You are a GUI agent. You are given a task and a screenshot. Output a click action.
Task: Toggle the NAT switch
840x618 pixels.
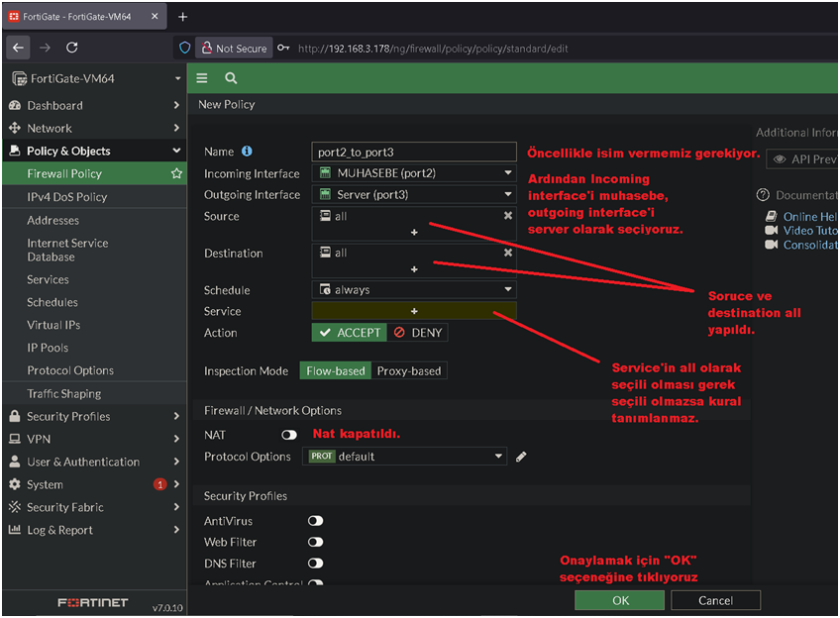click(289, 435)
